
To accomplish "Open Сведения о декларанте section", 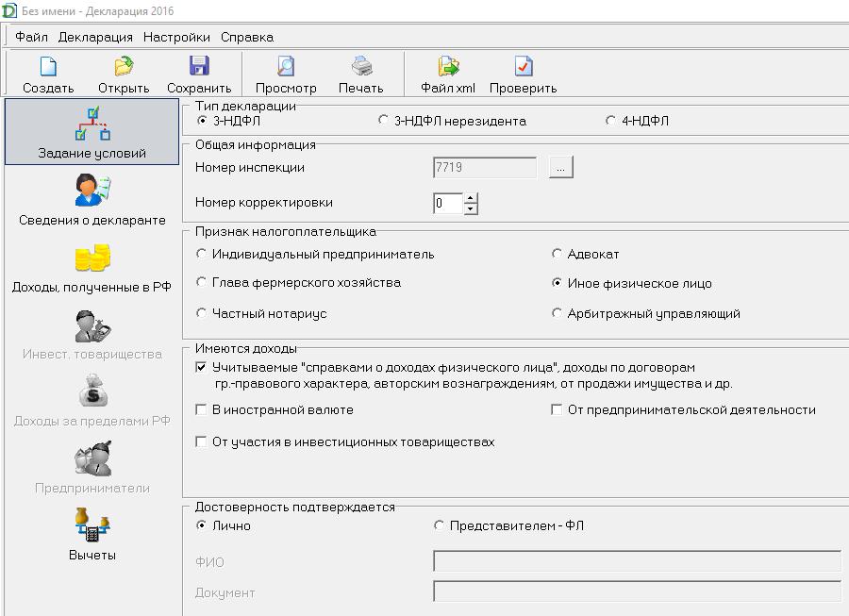I will [92, 200].
